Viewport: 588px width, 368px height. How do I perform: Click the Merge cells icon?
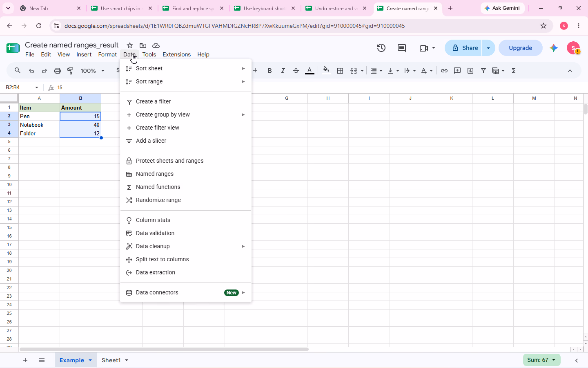pos(354,71)
